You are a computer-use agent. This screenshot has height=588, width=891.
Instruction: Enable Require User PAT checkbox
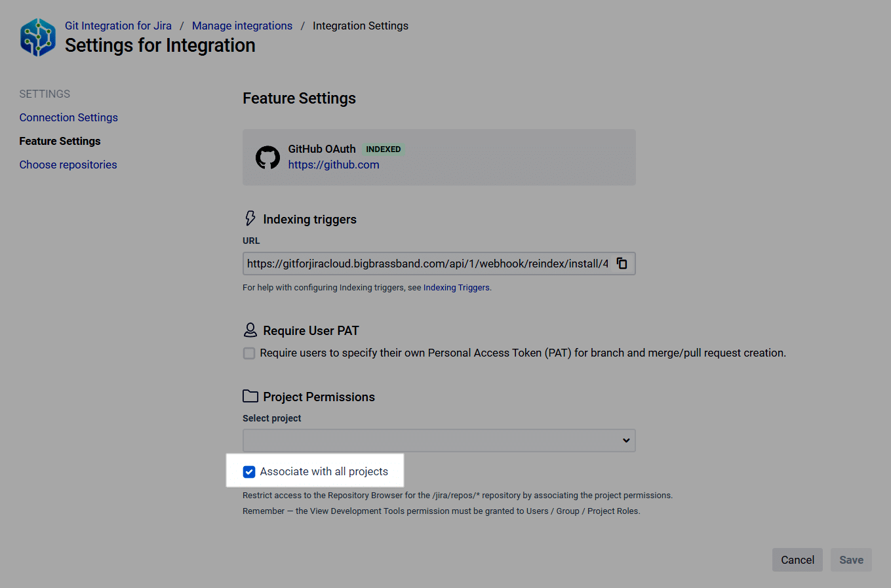[x=249, y=353]
